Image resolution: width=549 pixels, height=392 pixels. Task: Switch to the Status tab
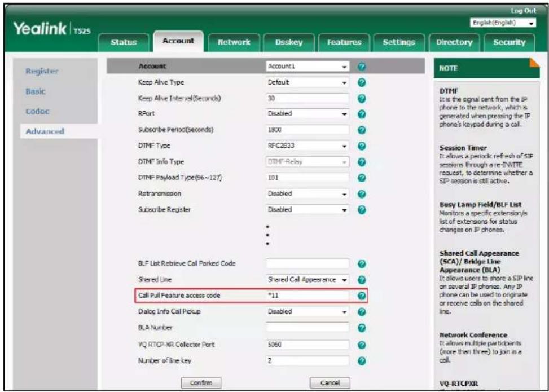(x=123, y=42)
